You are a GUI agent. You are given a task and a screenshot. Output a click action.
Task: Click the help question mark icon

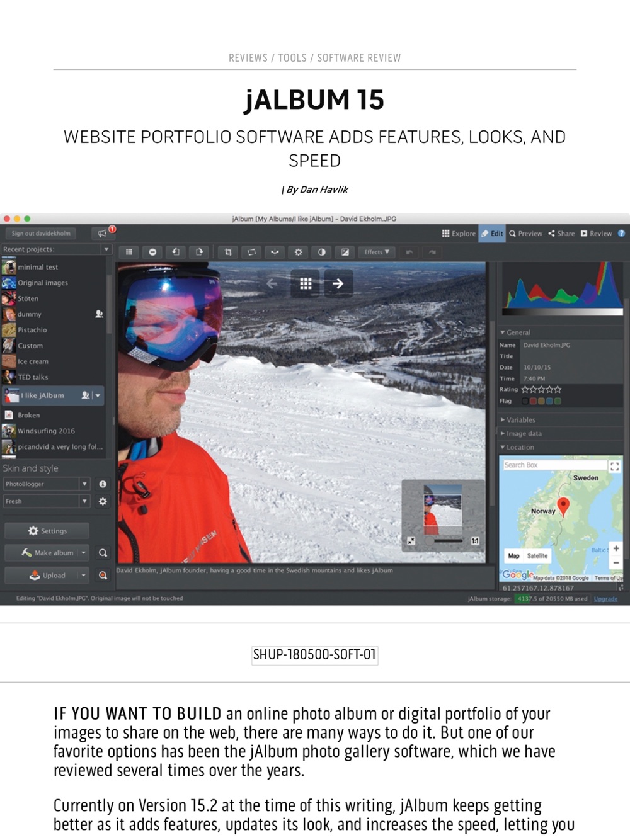click(621, 233)
